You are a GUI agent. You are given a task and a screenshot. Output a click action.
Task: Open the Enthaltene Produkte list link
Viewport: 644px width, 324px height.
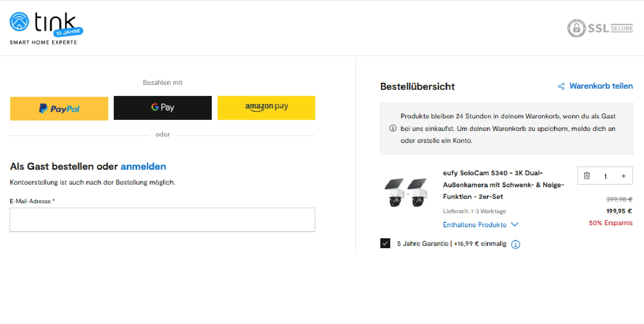point(475,225)
